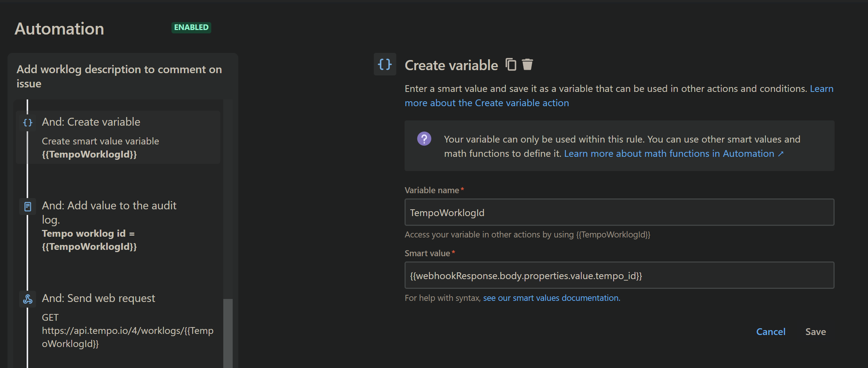Screen dimensions: 868x368
Task: Focus the Smart value input field
Action: point(619,275)
